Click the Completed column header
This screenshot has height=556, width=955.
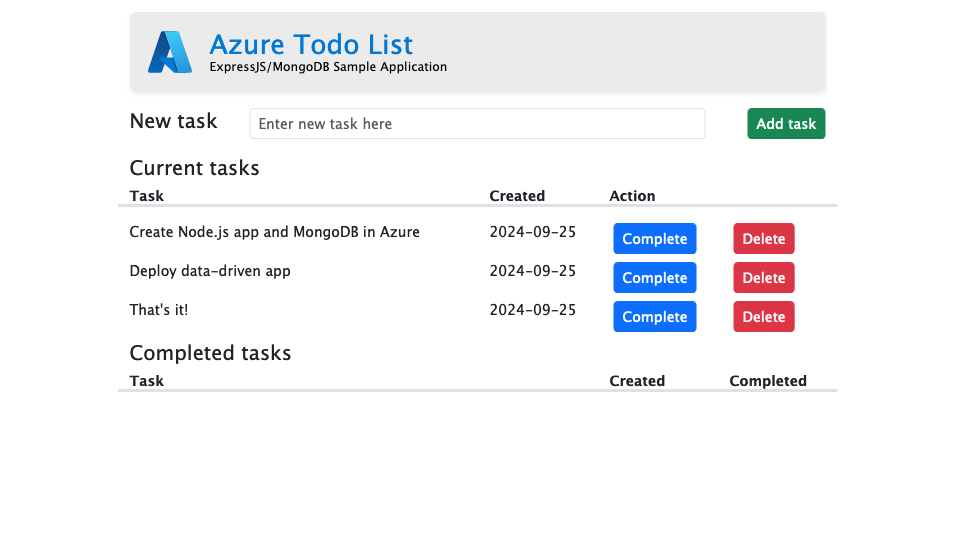(767, 381)
